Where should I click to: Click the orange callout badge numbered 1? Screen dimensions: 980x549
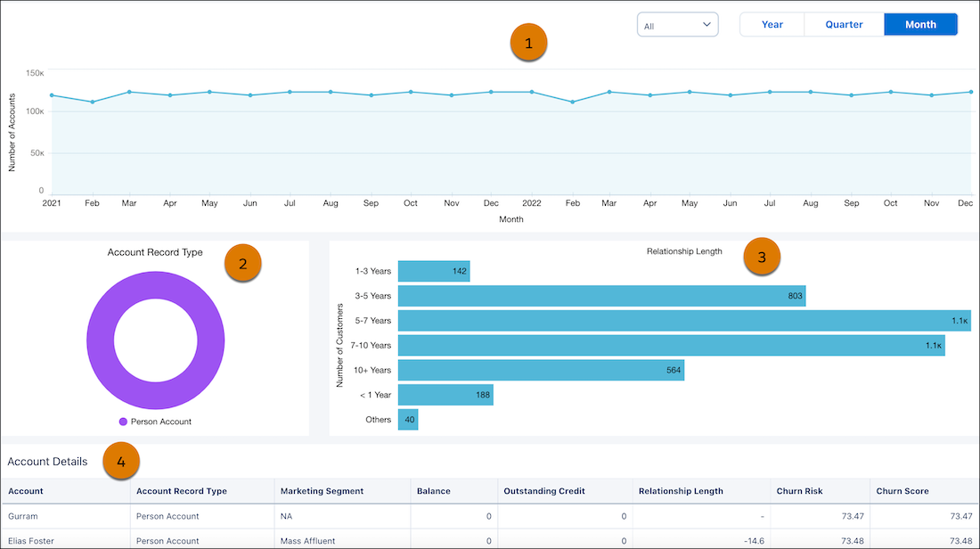pos(528,42)
